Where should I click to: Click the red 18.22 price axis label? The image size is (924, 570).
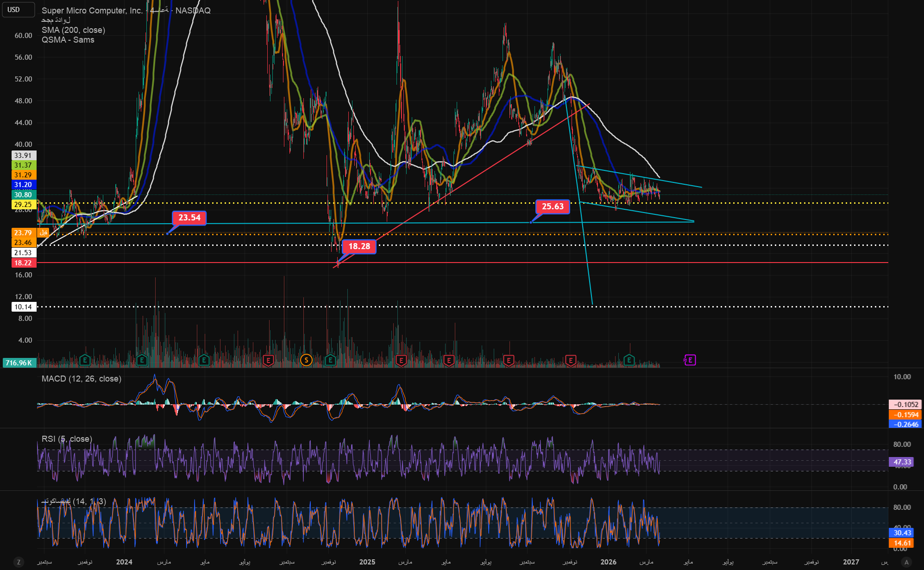point(23,263)
